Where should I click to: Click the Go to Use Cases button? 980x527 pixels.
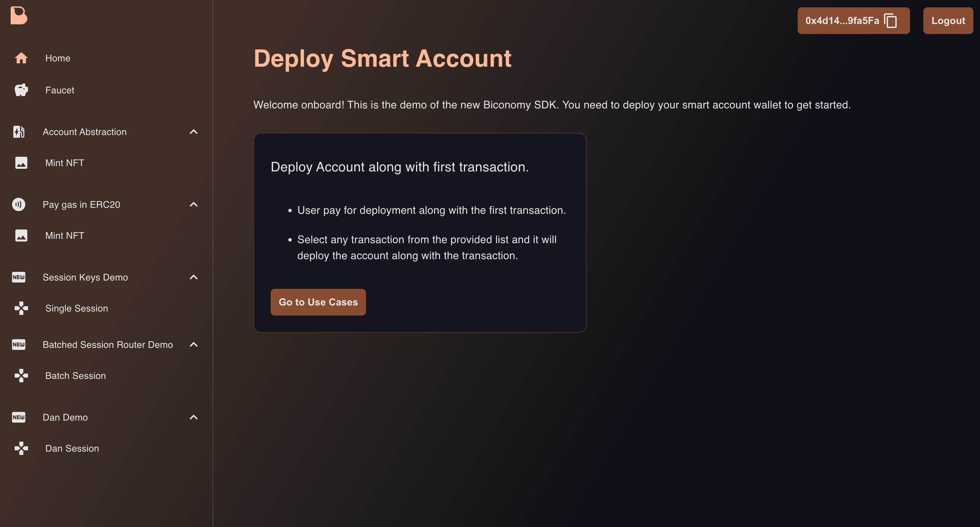(x=318, y=302)
